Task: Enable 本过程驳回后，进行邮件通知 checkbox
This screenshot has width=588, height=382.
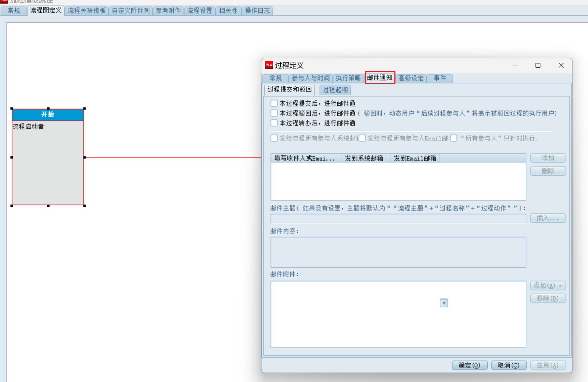Action: pyautogui.click(x=274, y=113)
